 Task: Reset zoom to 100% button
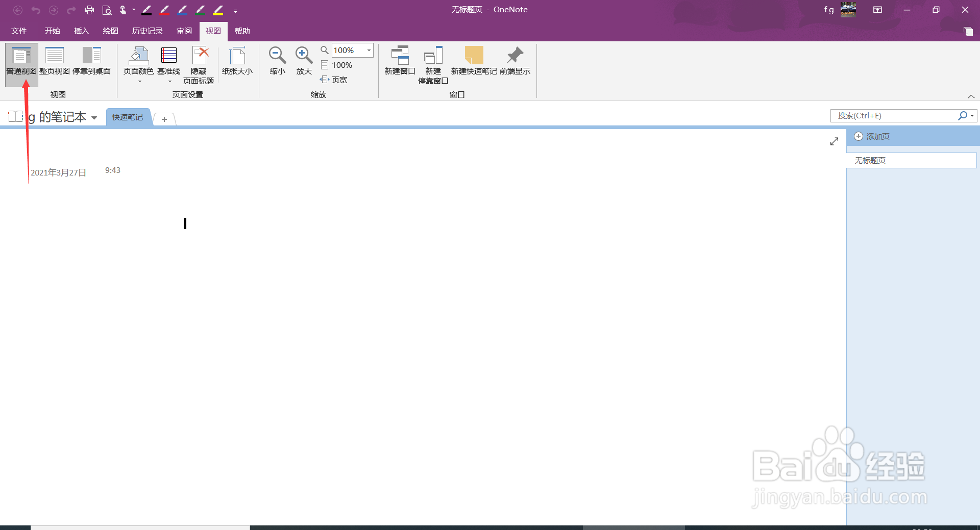(x=336, y=65)
